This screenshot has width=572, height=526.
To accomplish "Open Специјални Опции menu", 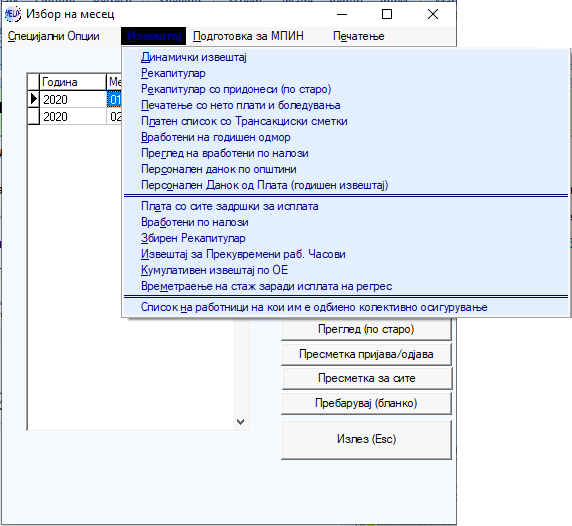I will [x=54, y=36].
